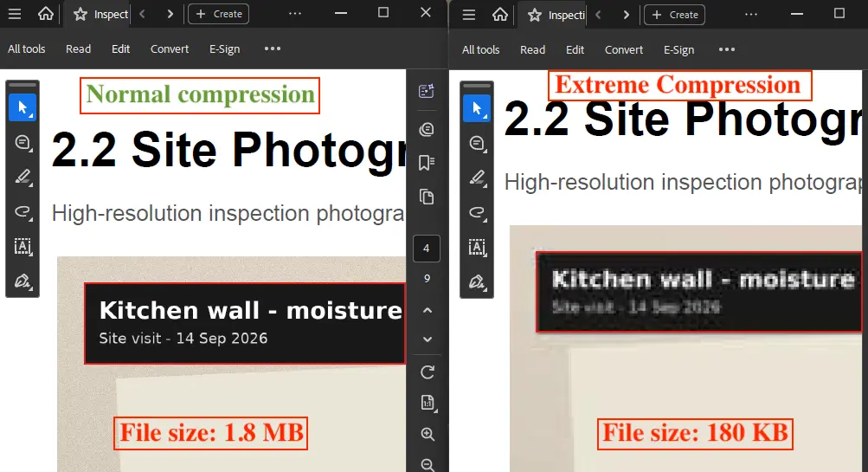The width and height of the screenshot is (868, 472).
Task: Open All tools in right window
Action: tap(480, 50)
